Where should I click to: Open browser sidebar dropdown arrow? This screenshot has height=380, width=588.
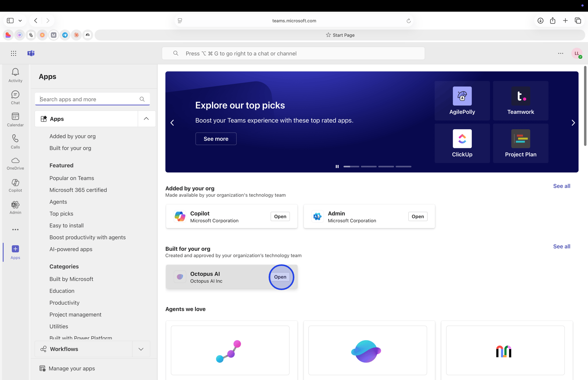click(20, 21)
